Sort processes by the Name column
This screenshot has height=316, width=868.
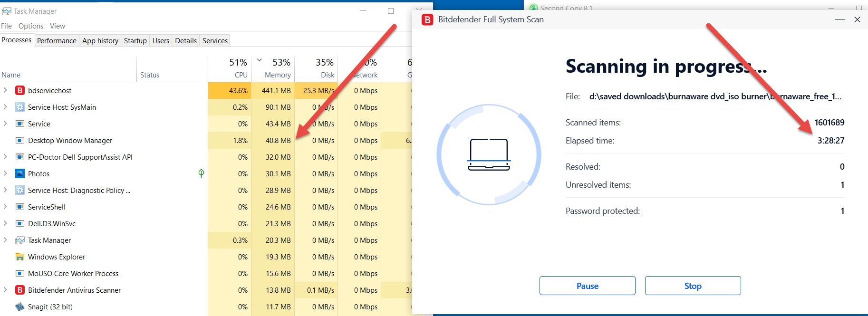(68, 69)
